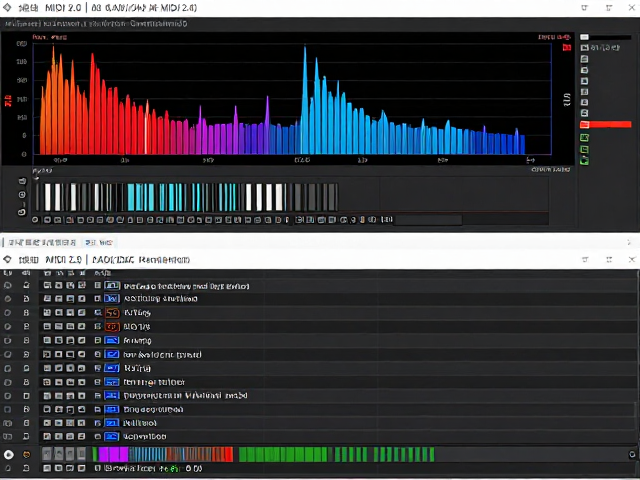Click the arrow at the tab strip's right end
This screenshot has height=480, width=640.
point(629,243)
